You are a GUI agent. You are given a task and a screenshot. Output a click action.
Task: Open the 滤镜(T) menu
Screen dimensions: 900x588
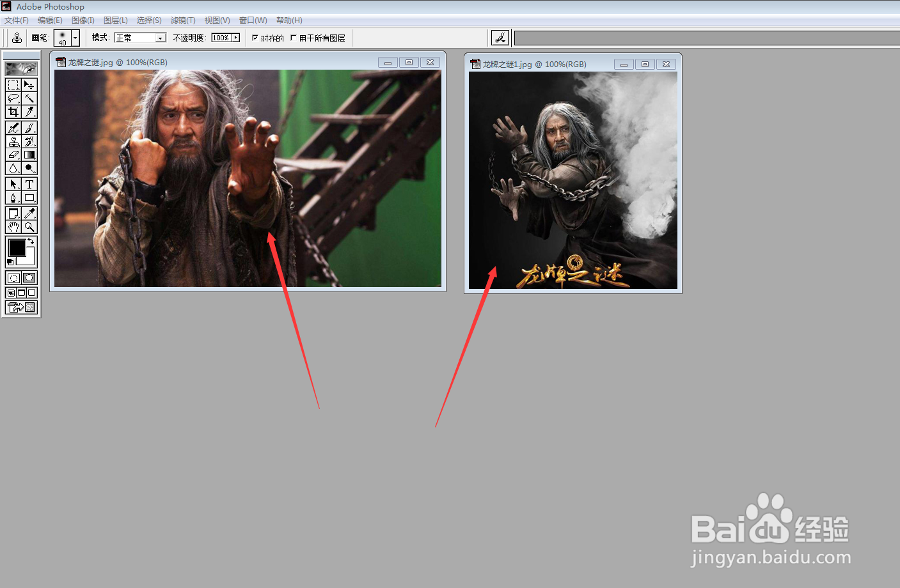click(183, 20)
